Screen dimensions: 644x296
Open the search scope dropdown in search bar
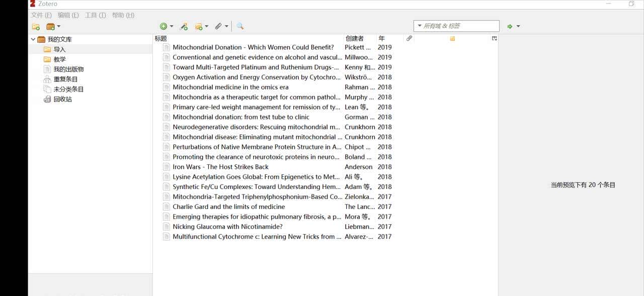[x=419, y=26]
